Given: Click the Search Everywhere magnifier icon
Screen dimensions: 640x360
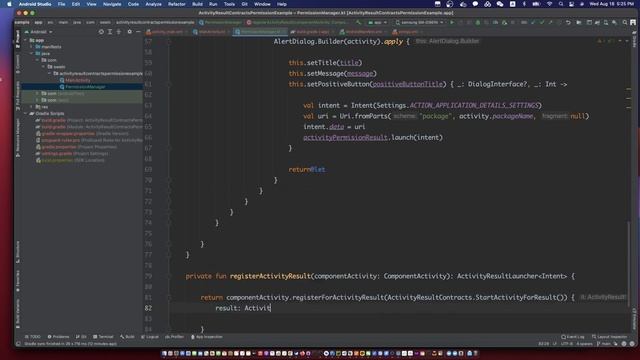Looking at the screenshot, I should tap(625, 22).
